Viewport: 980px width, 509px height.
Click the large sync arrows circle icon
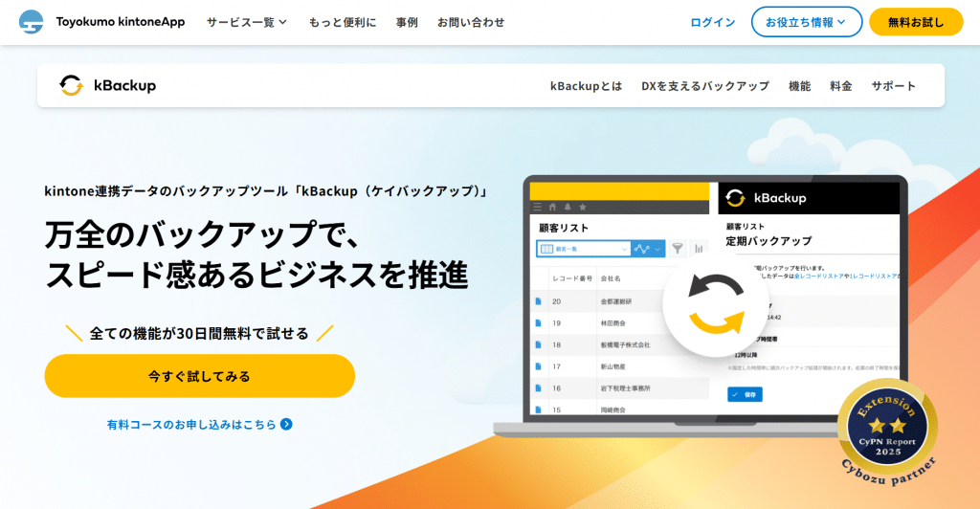click(x=716, y=304)
